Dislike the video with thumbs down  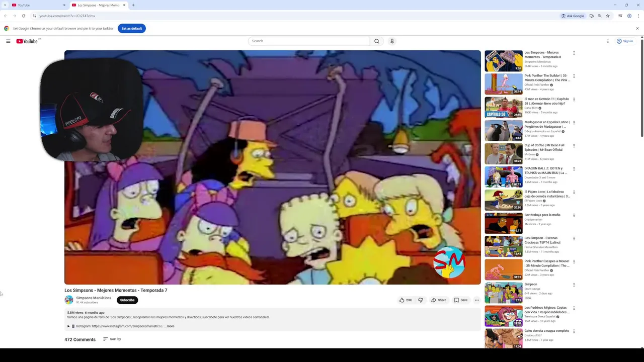pos(421,300)
